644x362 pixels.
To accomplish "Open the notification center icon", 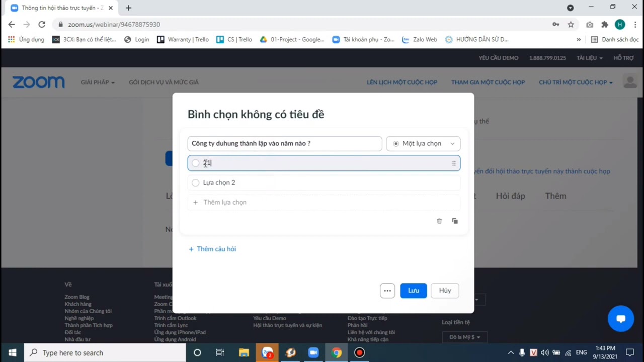I will 630,352.
